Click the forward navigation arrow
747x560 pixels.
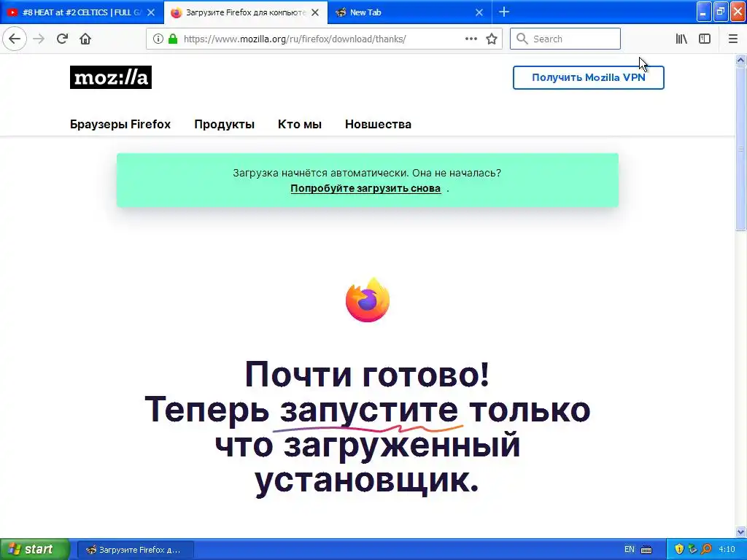tap(39, 39)
